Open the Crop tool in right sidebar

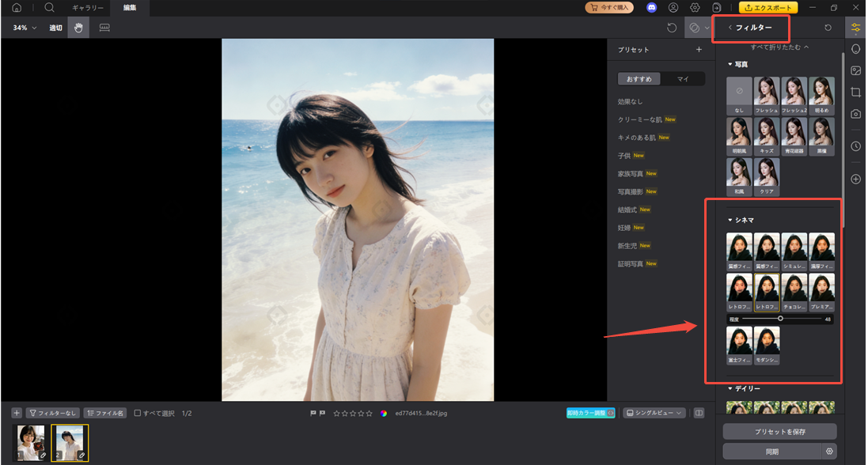[x=855, y=92]
